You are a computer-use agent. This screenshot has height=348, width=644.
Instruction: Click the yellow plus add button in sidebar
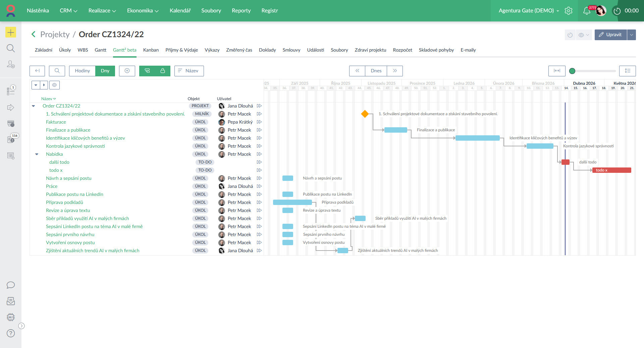(x=11, y=32)
